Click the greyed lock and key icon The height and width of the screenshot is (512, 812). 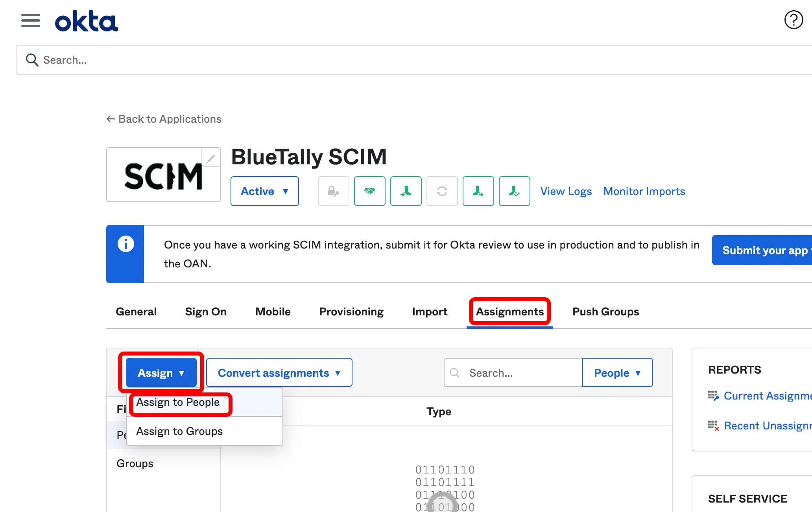coord(334,191)
